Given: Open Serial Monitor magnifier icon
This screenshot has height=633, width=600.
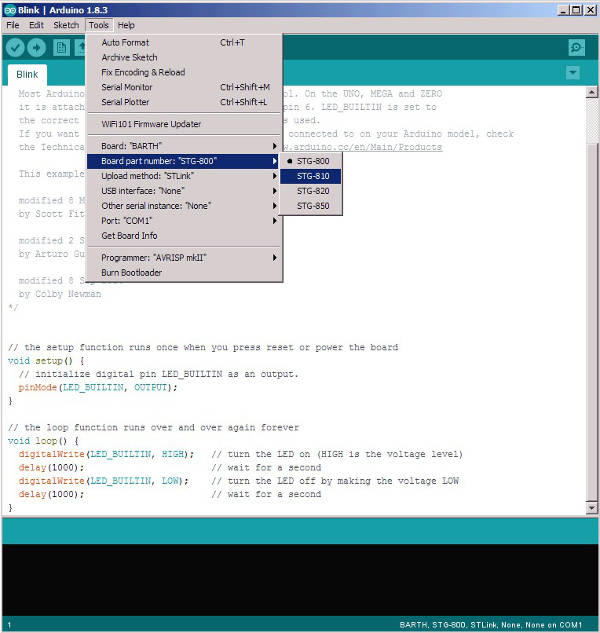Looking at the screenshot, I should [576, 47].
